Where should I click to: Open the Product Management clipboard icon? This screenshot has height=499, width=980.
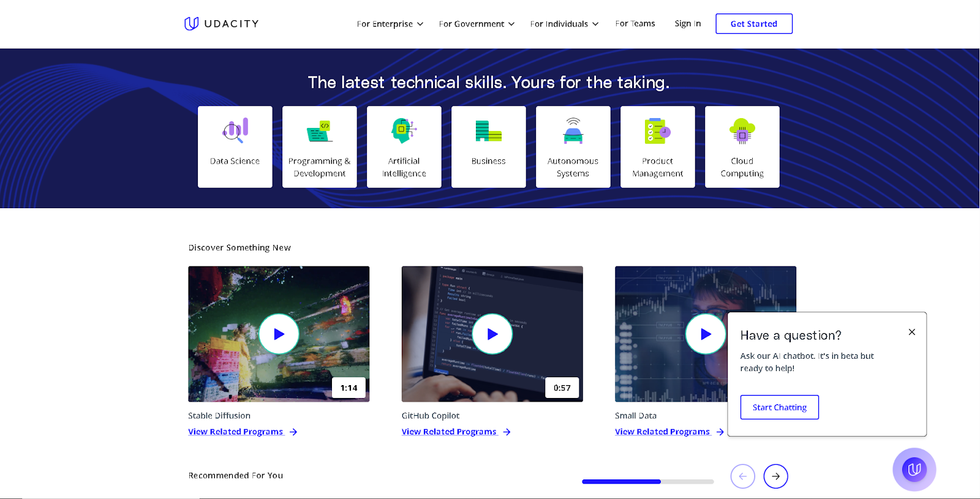657,130
